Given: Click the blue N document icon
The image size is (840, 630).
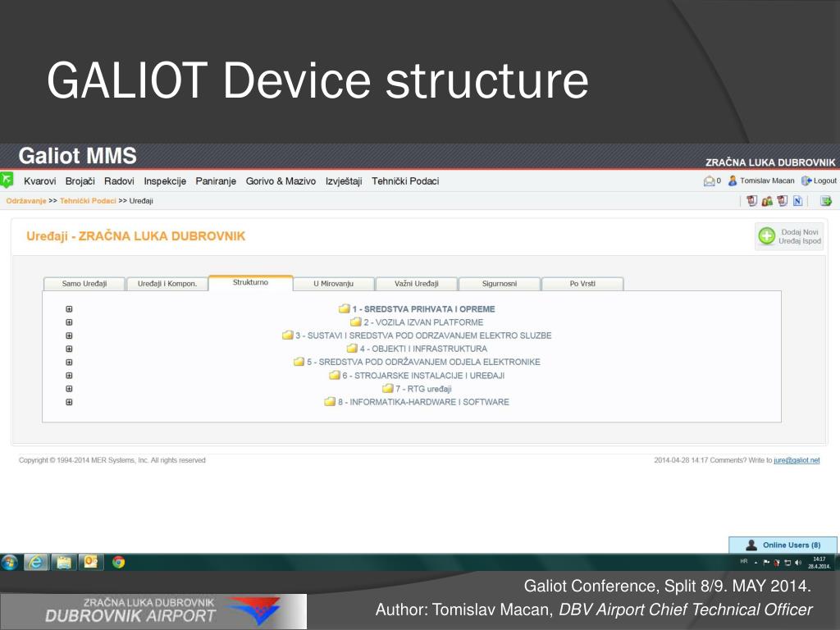Looking at the screenshot, I should pyautogui.click(x=797, y=201).
